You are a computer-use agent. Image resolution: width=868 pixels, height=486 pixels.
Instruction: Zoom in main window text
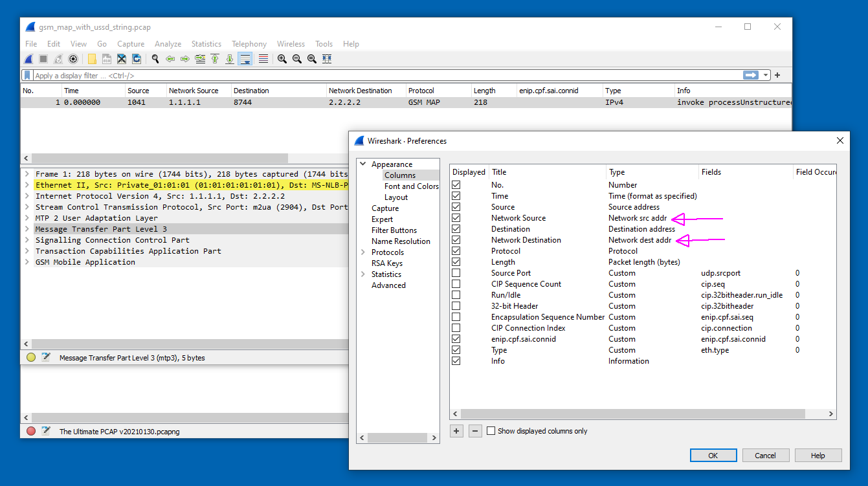click(x=282, y=59)
